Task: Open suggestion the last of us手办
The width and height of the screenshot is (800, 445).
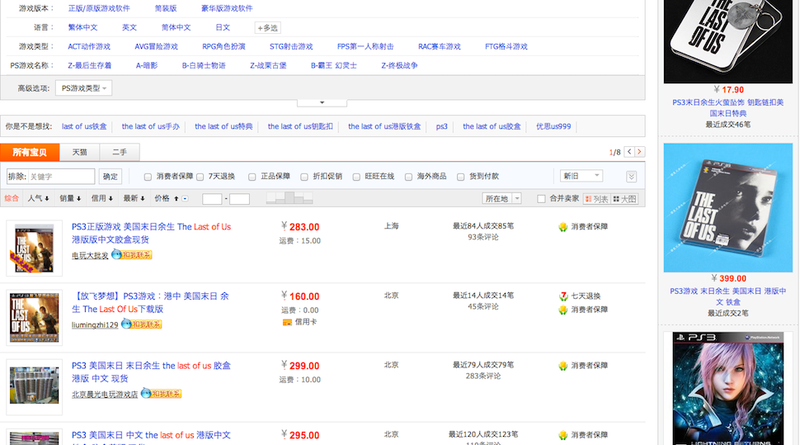Action: pyautogui.click(x=151, y=126)
